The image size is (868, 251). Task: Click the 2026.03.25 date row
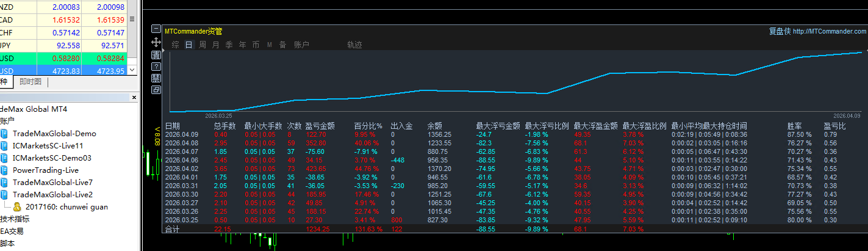182,219
